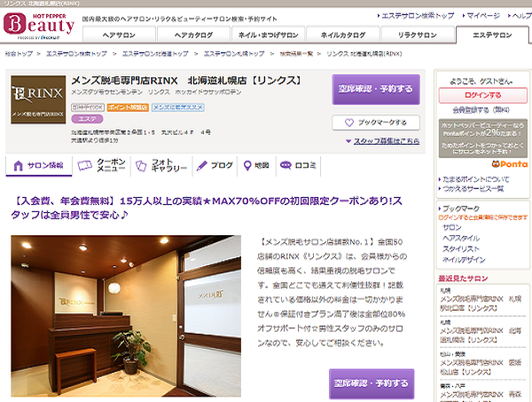Click the heart icon on ブックマークする

click(x=349, y=122)
